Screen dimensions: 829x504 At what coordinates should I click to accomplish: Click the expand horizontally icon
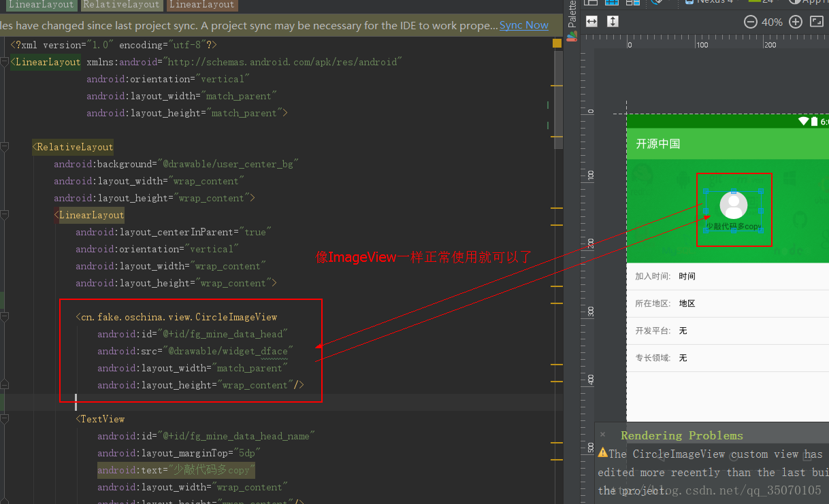pos(591,22)
